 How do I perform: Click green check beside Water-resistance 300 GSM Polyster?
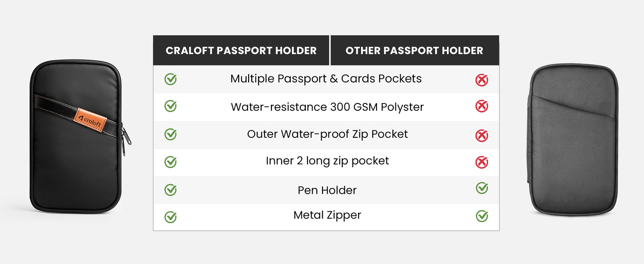(x=170, y=106)
